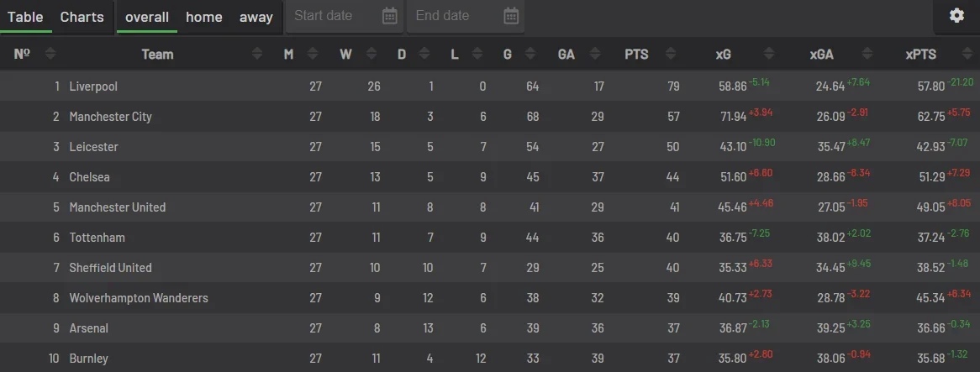
Task: Sort by wins (W) column arrows
Action: (366, 55)
